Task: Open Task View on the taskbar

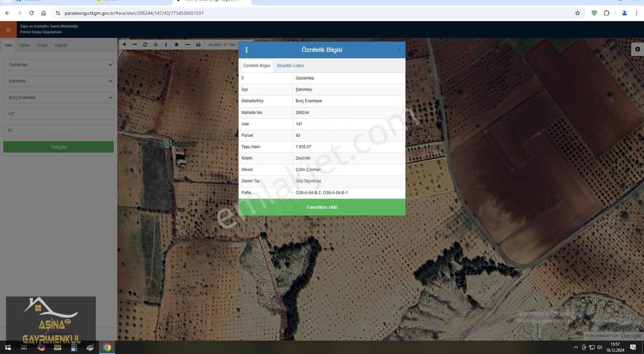Action: coord(24,347)
